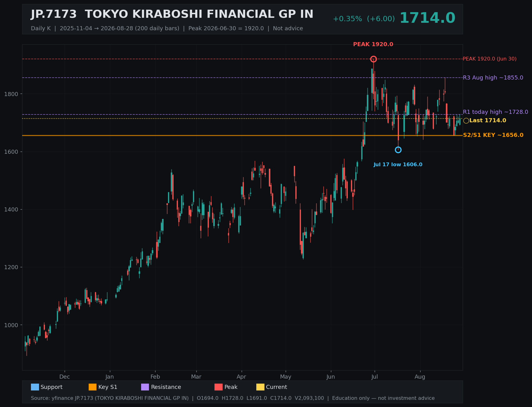This screenshot has height=407, width=532.
Task: Click the Resistance purple legend swatch
Action: [145, 387]
